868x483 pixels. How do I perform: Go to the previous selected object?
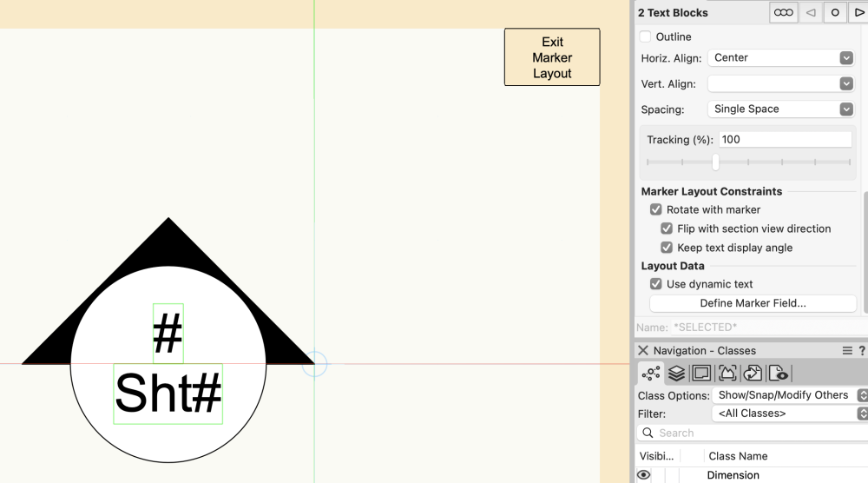tap(811, 13)
